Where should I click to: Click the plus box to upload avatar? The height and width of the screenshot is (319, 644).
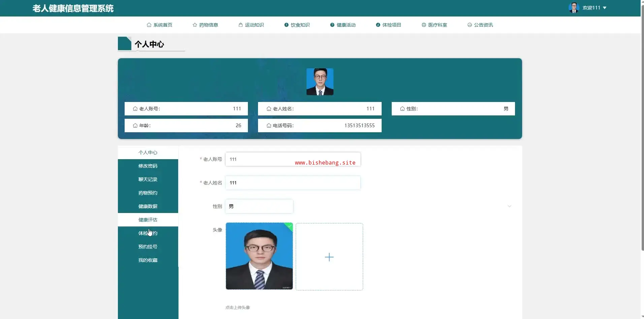[329, 257]
